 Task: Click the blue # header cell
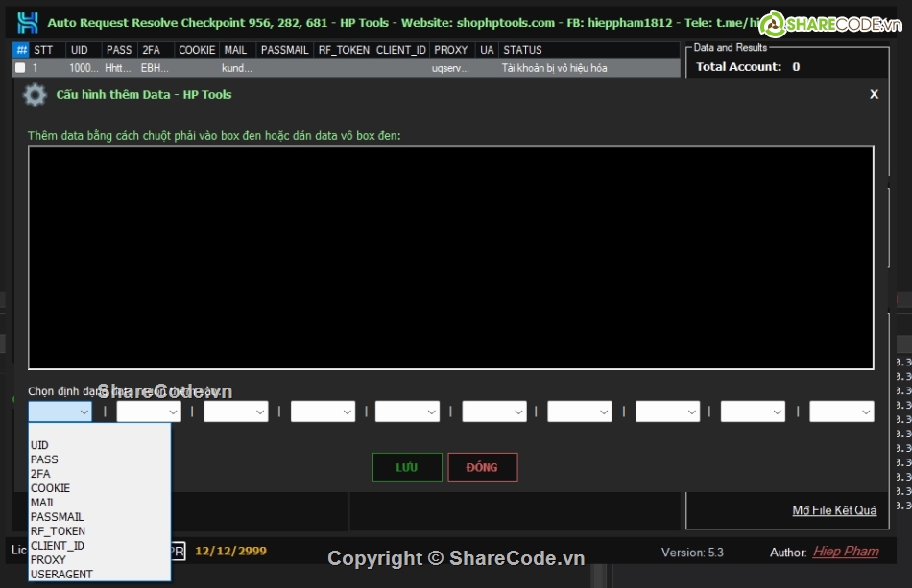coord(21,50)
